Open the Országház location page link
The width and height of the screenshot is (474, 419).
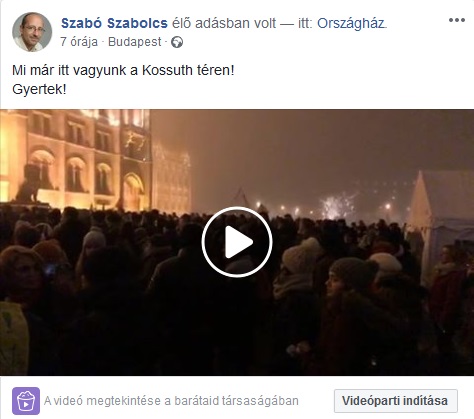coord(351,23)
